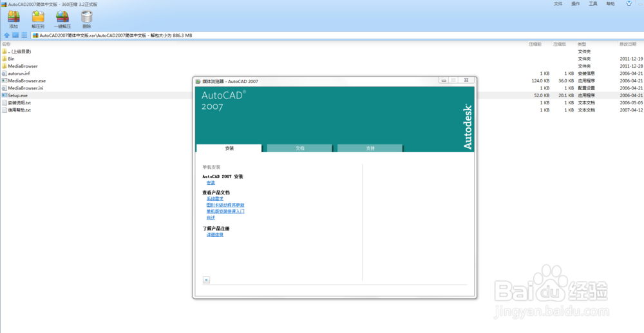Select the 安装 tab in AutoCAD browser
This screenshot has height=333, width=644.
pos(229,148)
